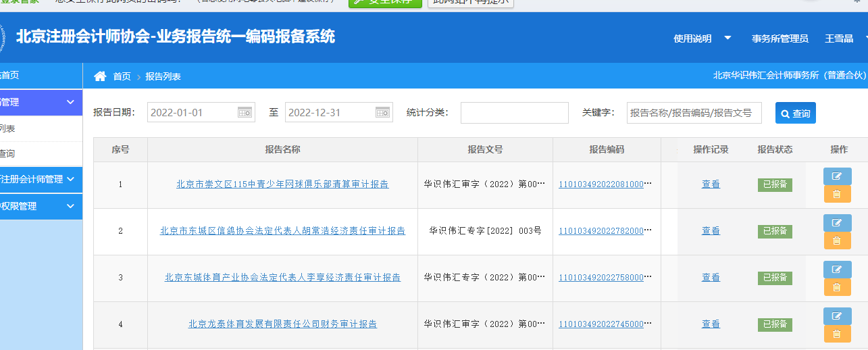This screenshot has width=868, height=350.
Task: Click 已报备 status badge in row 3
Action: click(x=775, y=278)
